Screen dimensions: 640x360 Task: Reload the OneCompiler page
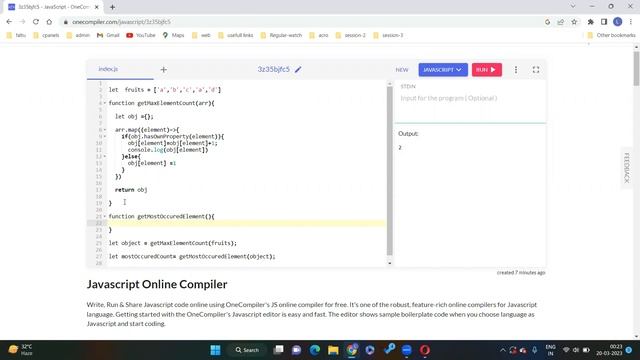point(36,22)
